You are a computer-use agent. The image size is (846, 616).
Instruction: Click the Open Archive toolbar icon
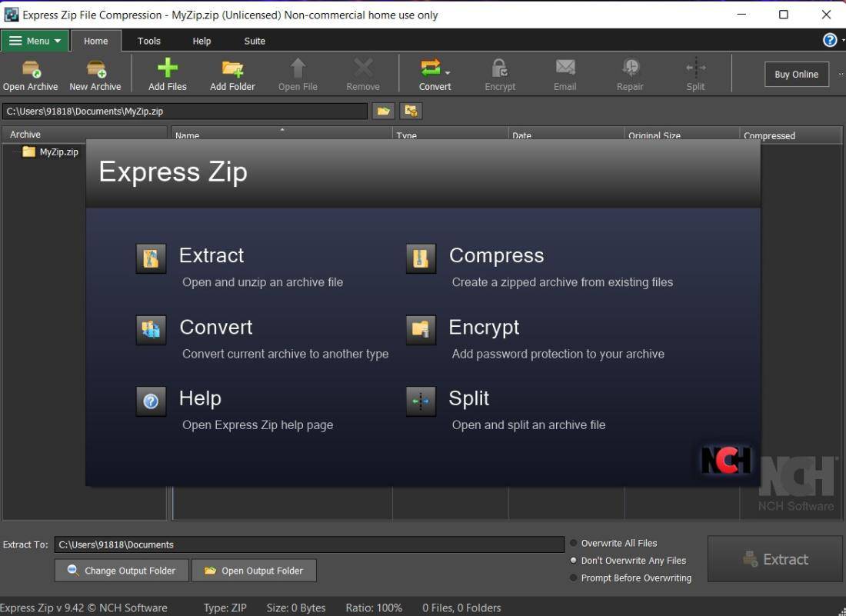pos(31,69)
